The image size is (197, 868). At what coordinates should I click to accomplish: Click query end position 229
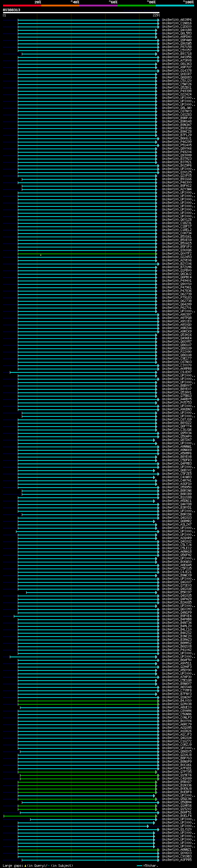tap(155, 15)
